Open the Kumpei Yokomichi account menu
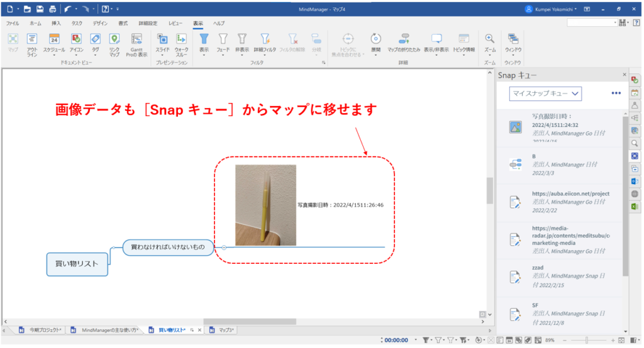The image size is (644, 348). (551, 9)
